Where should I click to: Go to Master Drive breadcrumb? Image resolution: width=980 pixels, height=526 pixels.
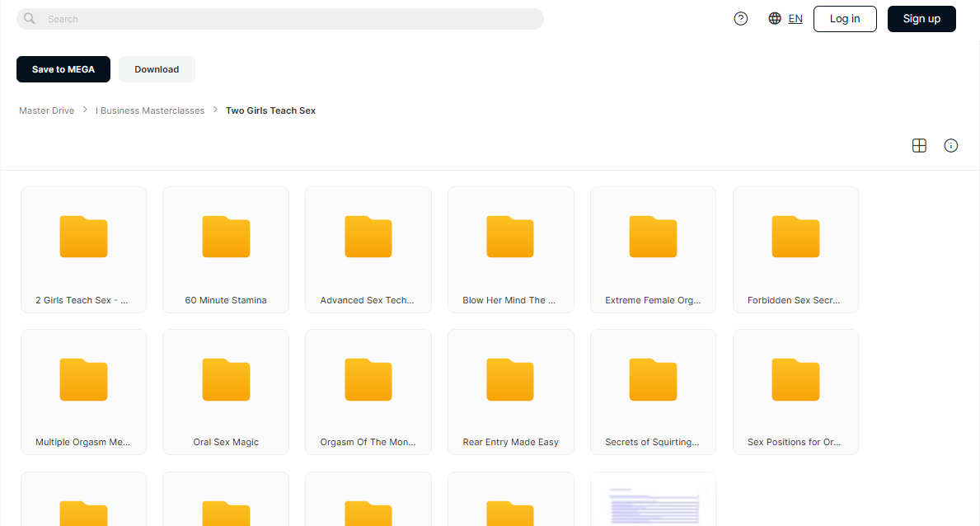(x=47, y=110)
